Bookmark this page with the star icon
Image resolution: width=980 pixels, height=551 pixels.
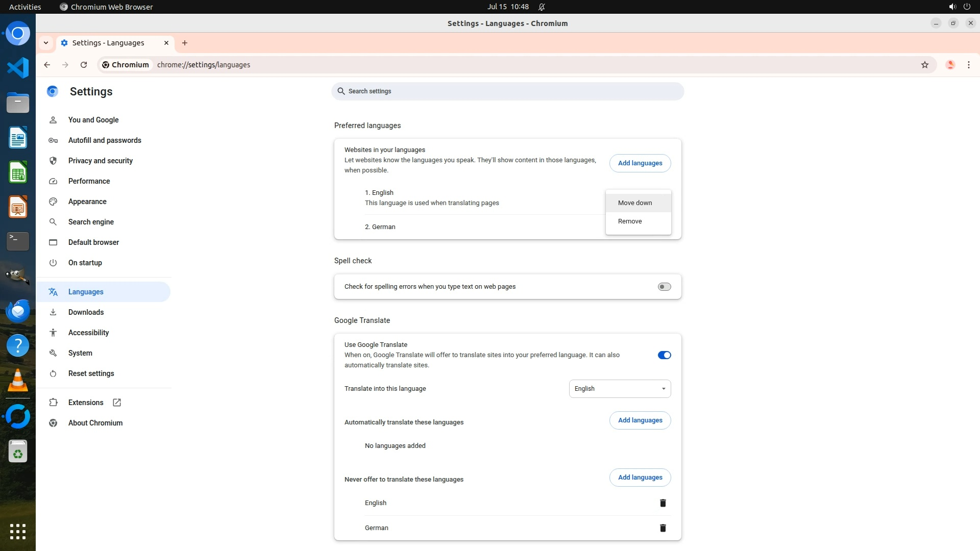click(x=924, y=65)
